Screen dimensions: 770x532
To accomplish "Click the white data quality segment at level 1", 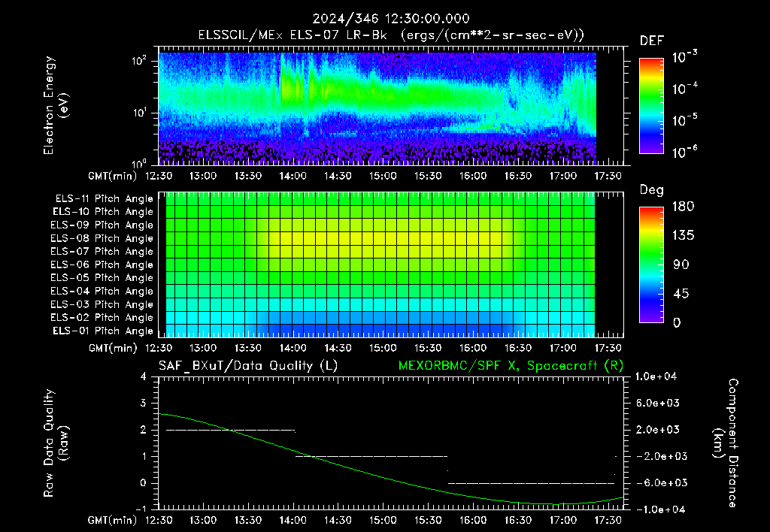I will 371,456.
